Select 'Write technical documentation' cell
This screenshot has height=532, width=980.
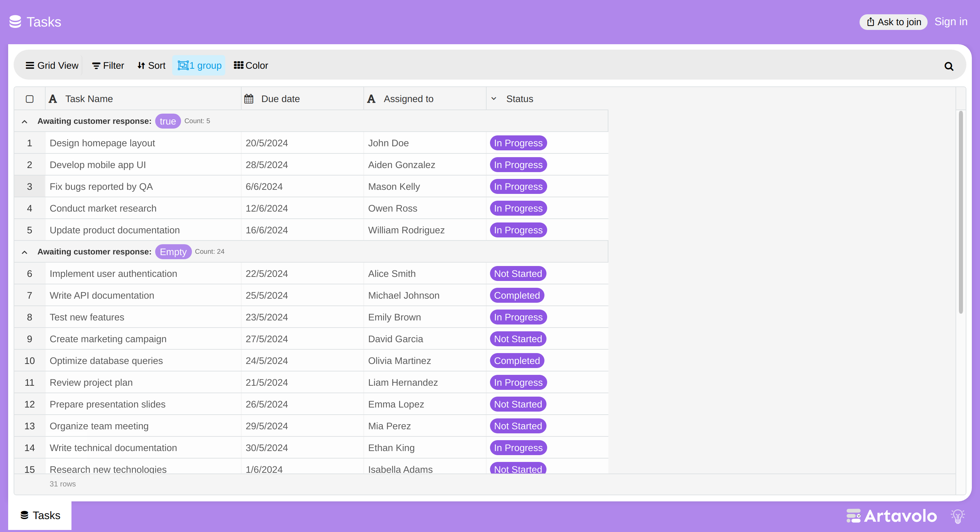[x=143, y=448]
